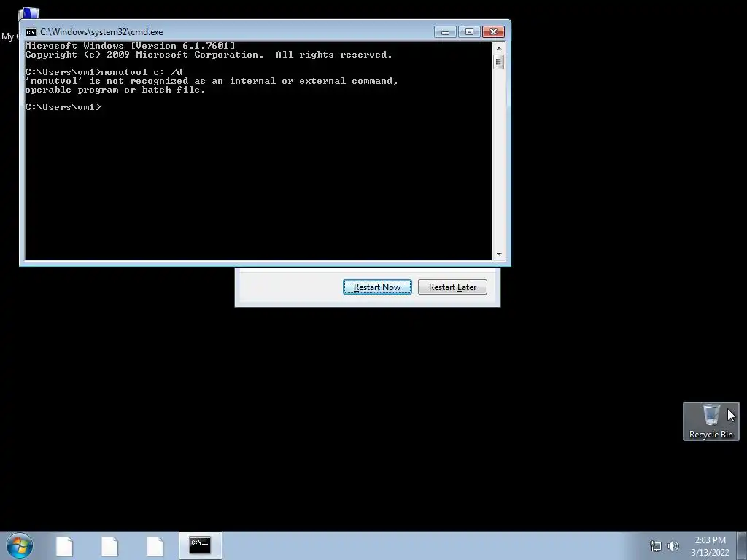Open the network status tray icon
The height and width of the screenshot is (560, 747).
coord(656,546)
